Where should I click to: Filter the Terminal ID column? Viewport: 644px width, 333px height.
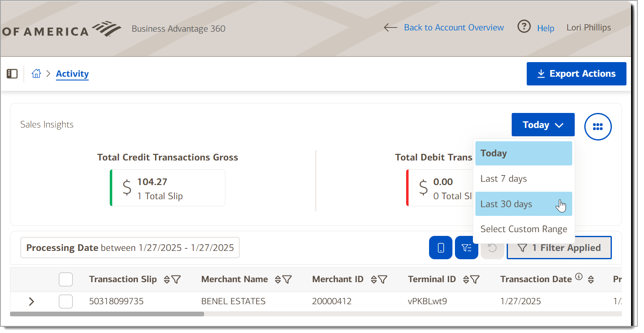coord(475,280)
